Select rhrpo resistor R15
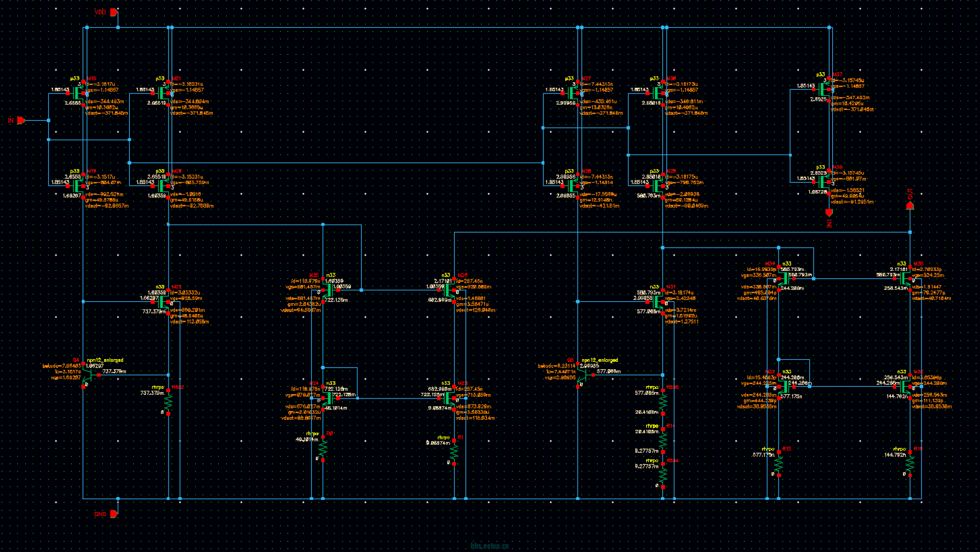Image resolution: width=980 pixels, height=552 pixels. 778,464
